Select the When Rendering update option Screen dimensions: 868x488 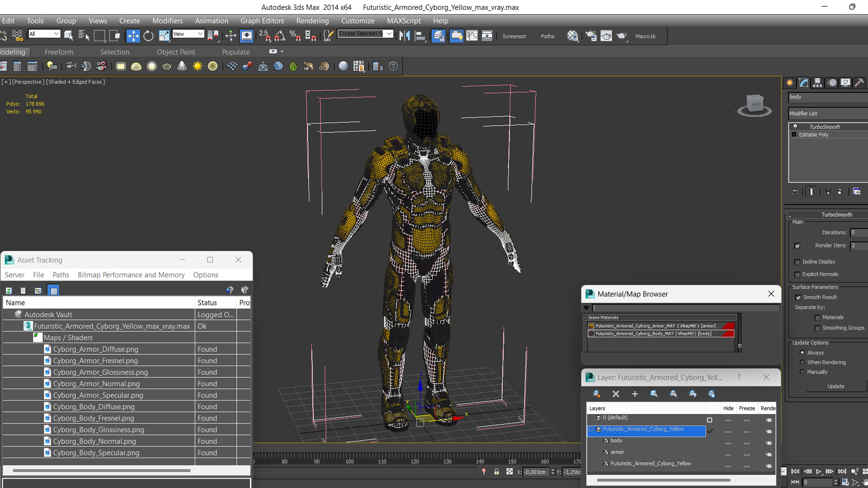tap(802, 362)
